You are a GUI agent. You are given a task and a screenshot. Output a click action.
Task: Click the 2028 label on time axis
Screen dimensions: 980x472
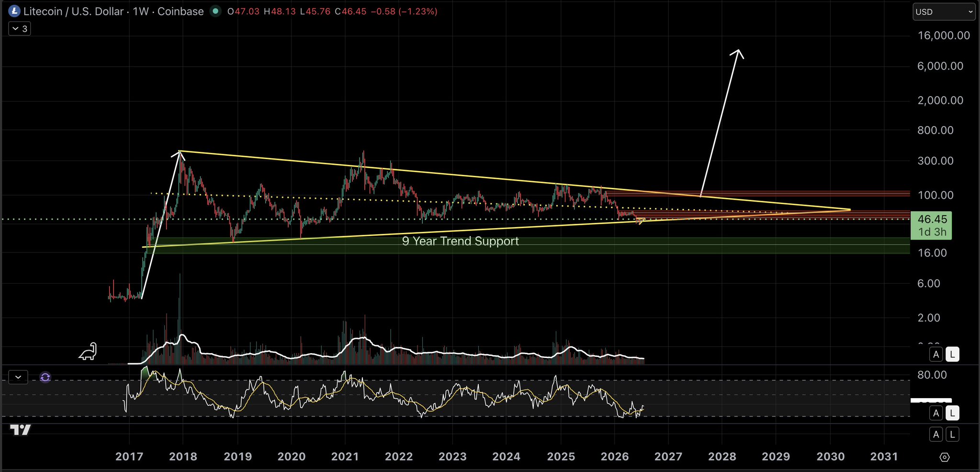pyautogui.click(x=722, y=456)
